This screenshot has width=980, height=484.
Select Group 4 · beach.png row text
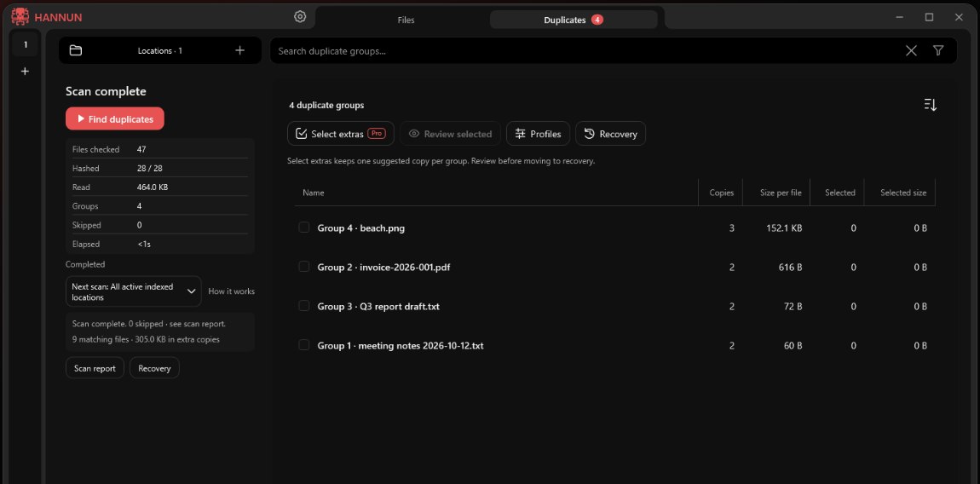click(361, 228)
